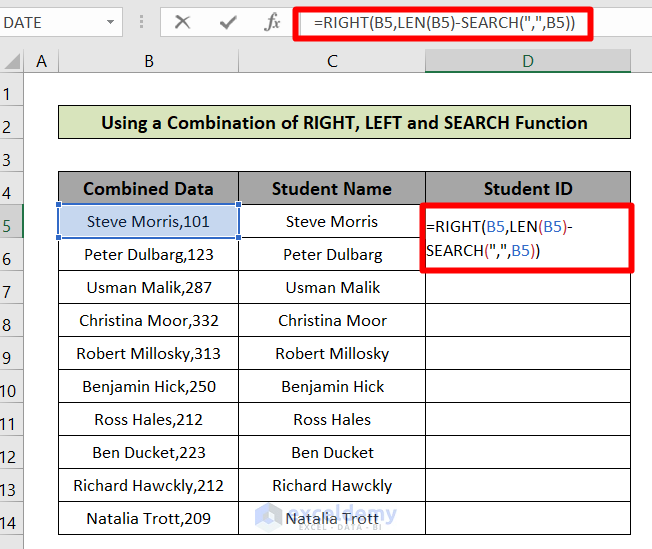Select column B header
652x549 pixels.
point(148,62)
